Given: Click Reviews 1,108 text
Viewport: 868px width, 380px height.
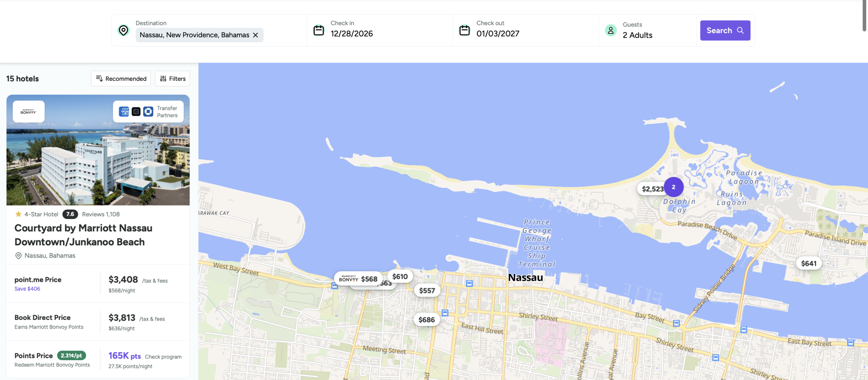Looking at the screenshot, I should coord(101,214).
